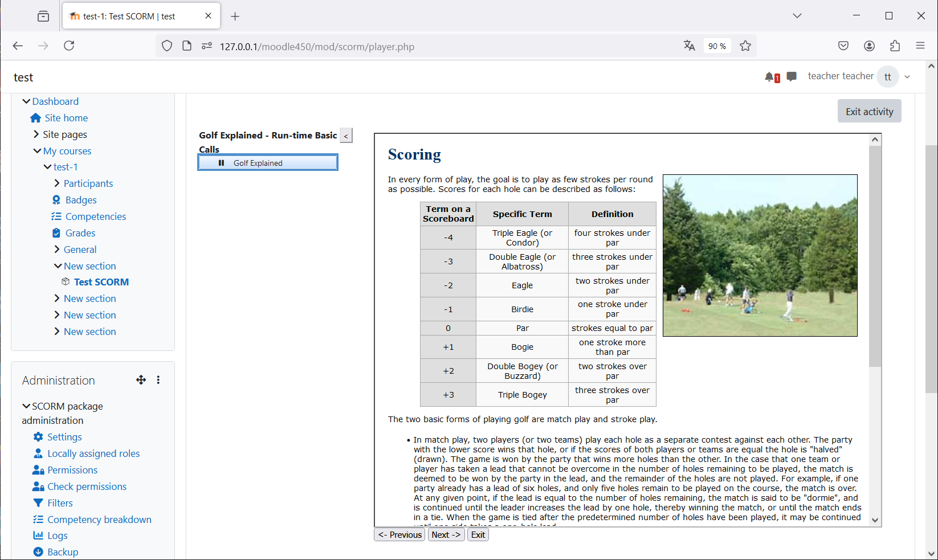This screenshot has width=938, height=560.
Task: Collapse the My courses node
Action: click(x=37, y=151)
